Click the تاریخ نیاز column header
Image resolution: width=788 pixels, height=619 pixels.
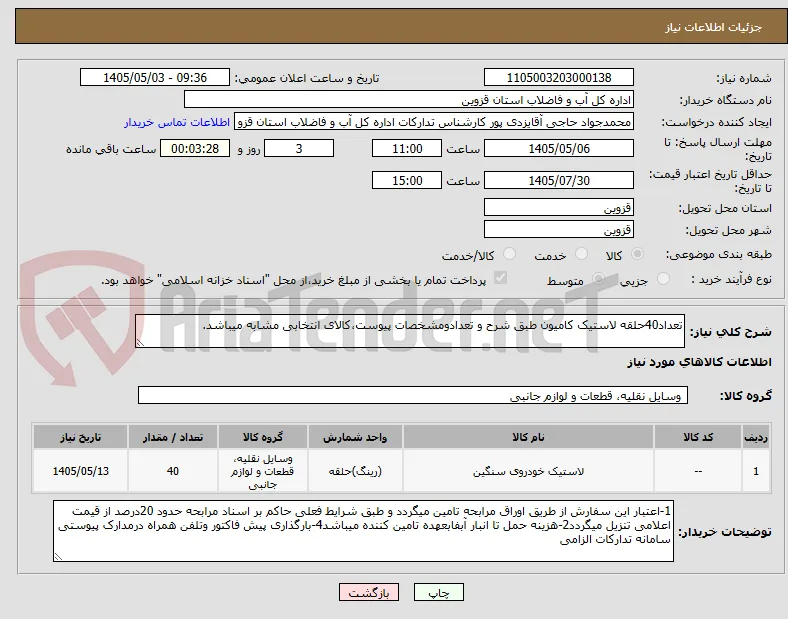pyautogui.click(x=80, y=437)
